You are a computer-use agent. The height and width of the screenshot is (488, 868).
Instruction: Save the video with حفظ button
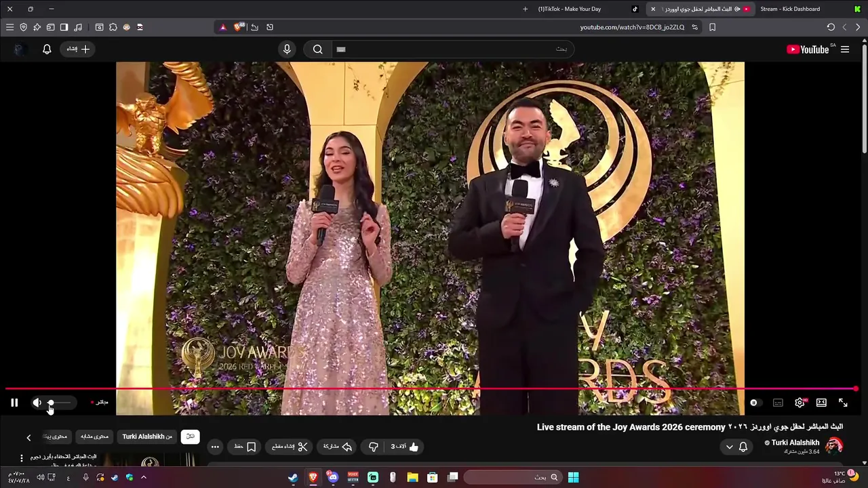coord(245,447)
